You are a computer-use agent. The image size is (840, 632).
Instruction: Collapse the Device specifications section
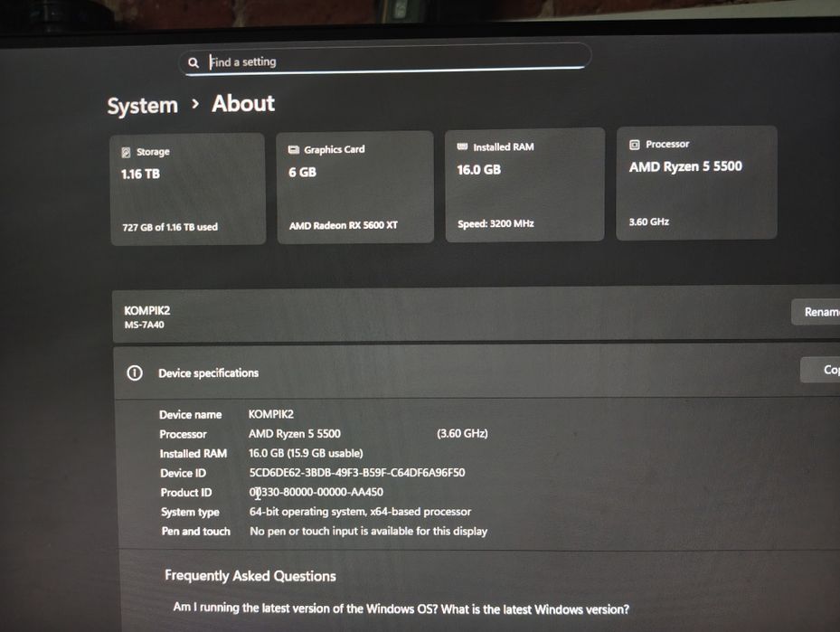pos(477,373)
